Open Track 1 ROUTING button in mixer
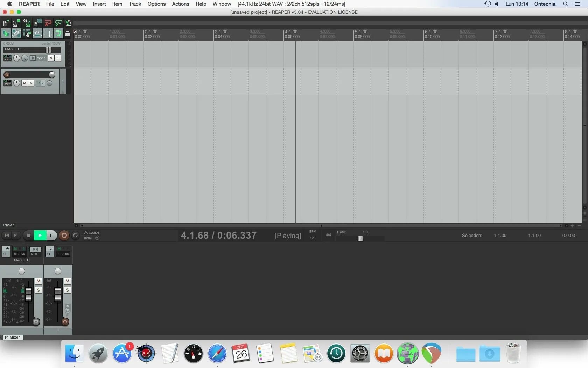This screenshot has width=588, height=368. (x=63, y=251)
